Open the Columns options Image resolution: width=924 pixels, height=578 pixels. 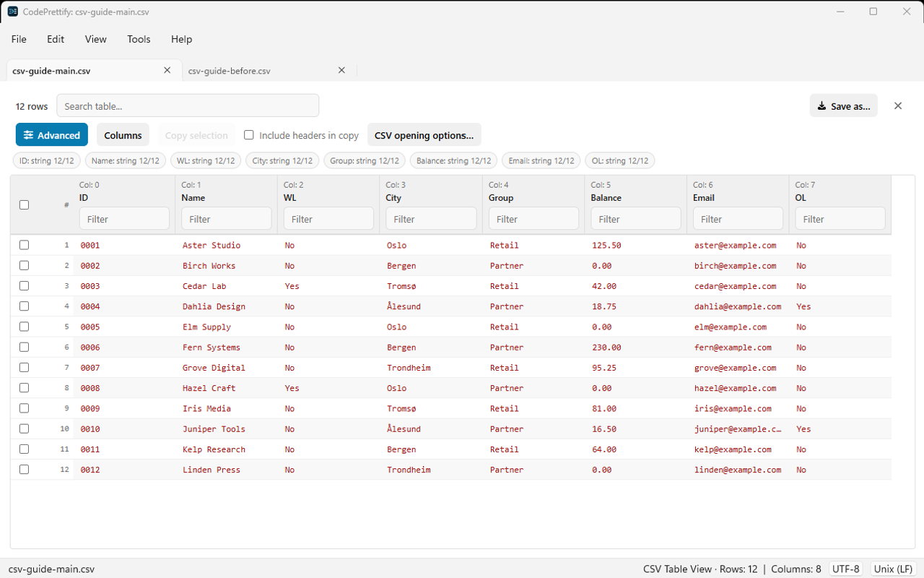[x=123, y=135]
